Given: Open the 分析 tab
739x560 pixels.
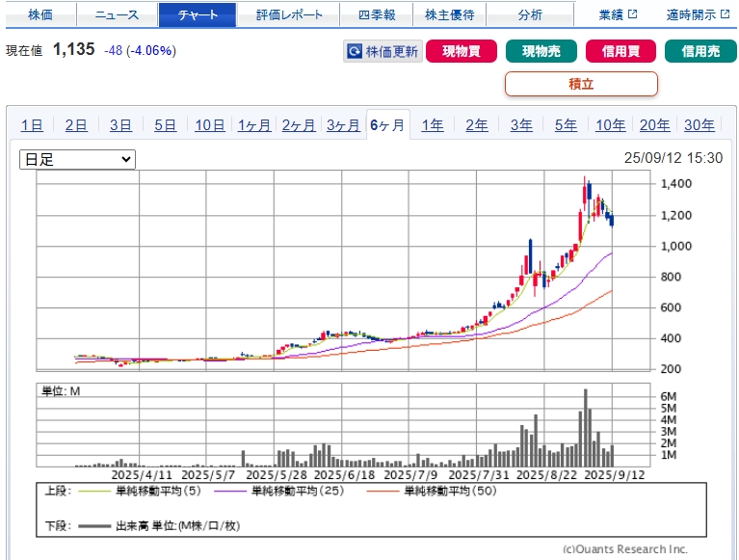Looking at the screenshot, I should pos(530,15).
